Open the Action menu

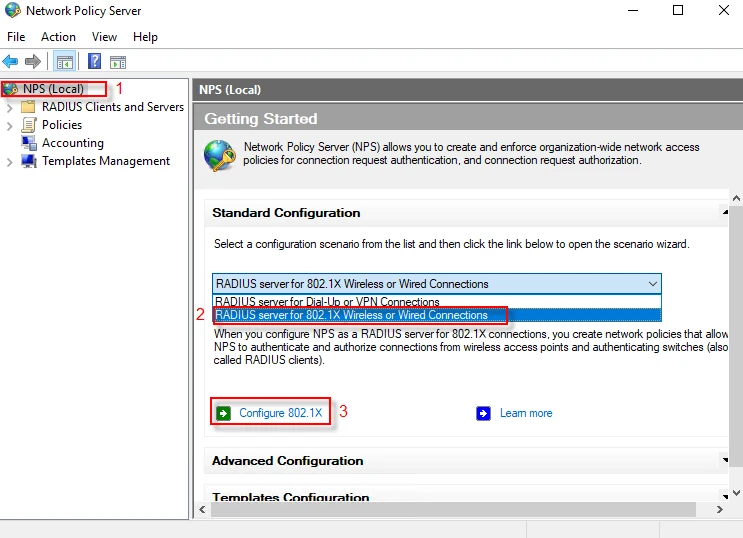pyautogui.click(x=58, y=37)
